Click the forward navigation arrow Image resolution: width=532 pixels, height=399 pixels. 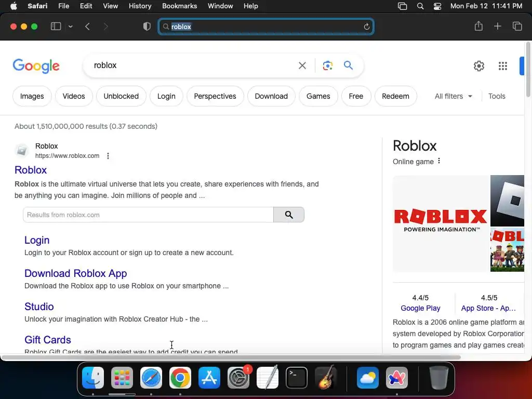point(105,26)
